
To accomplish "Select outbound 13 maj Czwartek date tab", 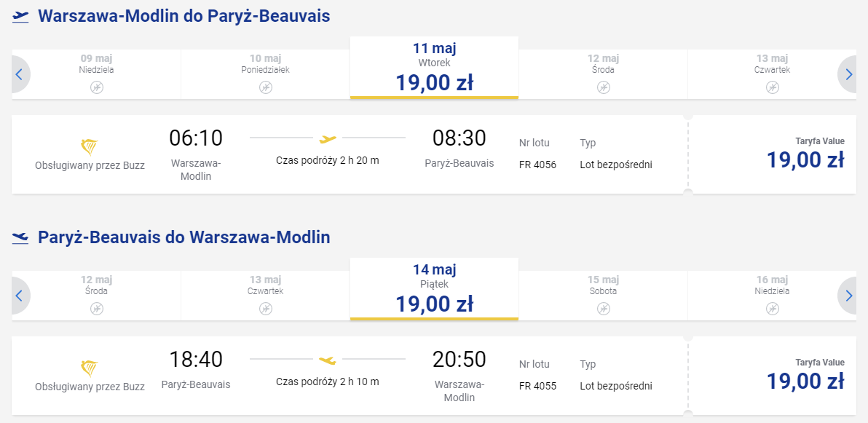I will point(772,74).
